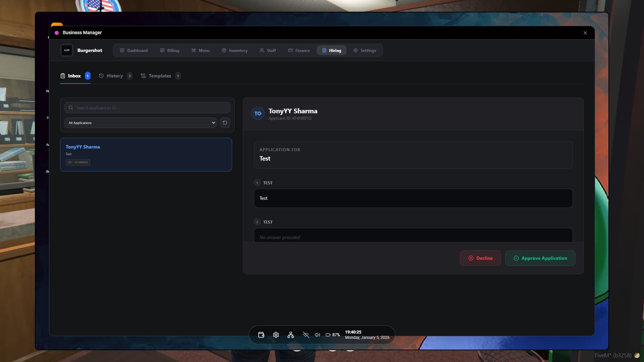Switch to the History tab
This screenshot has width=644, height=362.
pyautogui.click(x=115, y=76)
